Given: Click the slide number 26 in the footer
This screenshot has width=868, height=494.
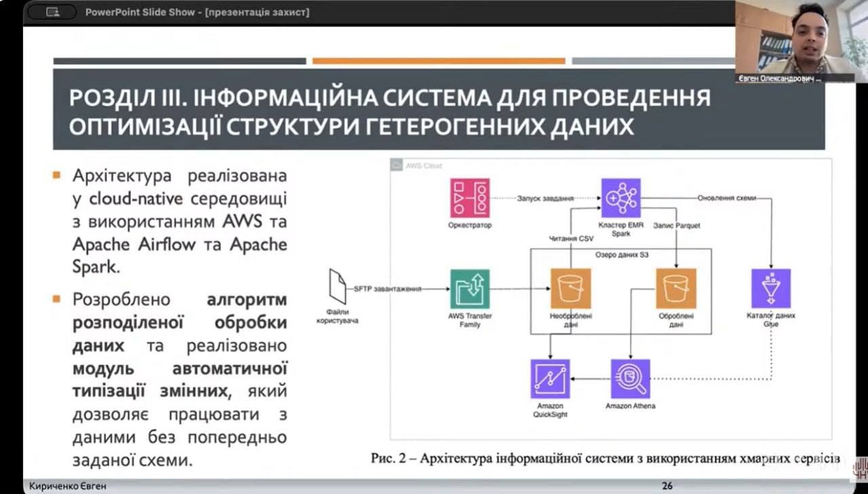Looking at the screenshot, I should click(x=667, y=486).
